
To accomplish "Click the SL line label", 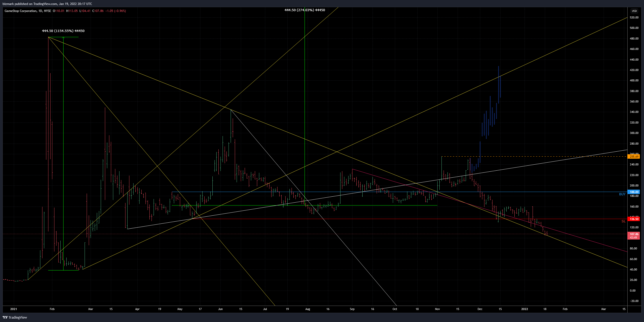I will [623, 221].
